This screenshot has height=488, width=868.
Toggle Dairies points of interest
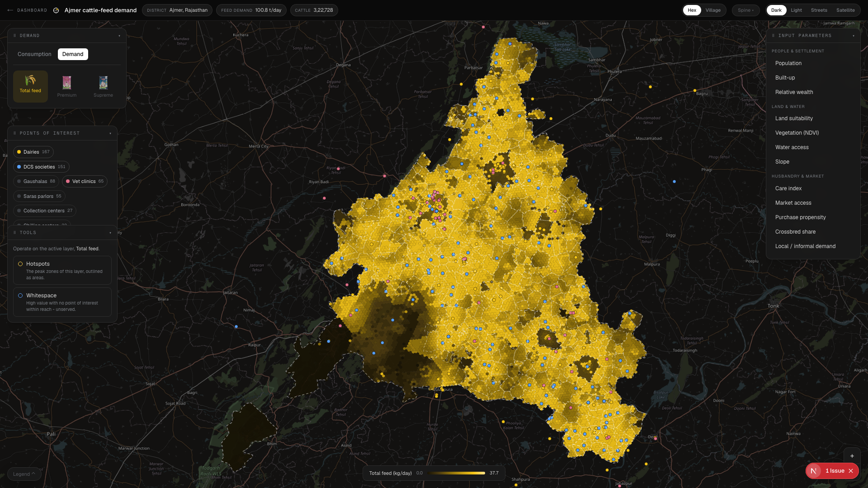pos(33,152)
